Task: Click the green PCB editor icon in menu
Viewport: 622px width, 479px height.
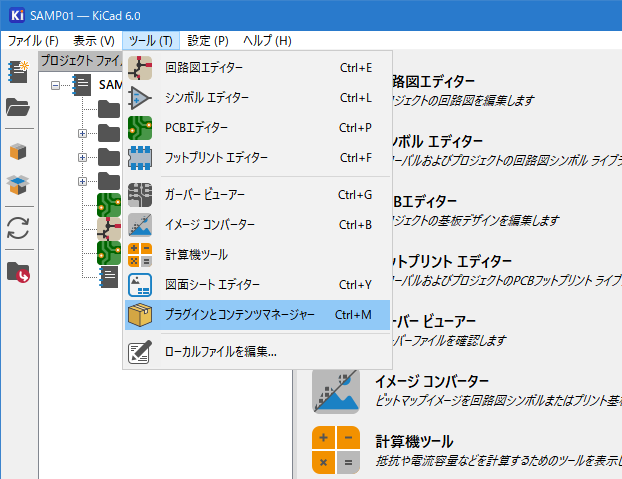Action: pyautogui.click(x=140, y=128)
